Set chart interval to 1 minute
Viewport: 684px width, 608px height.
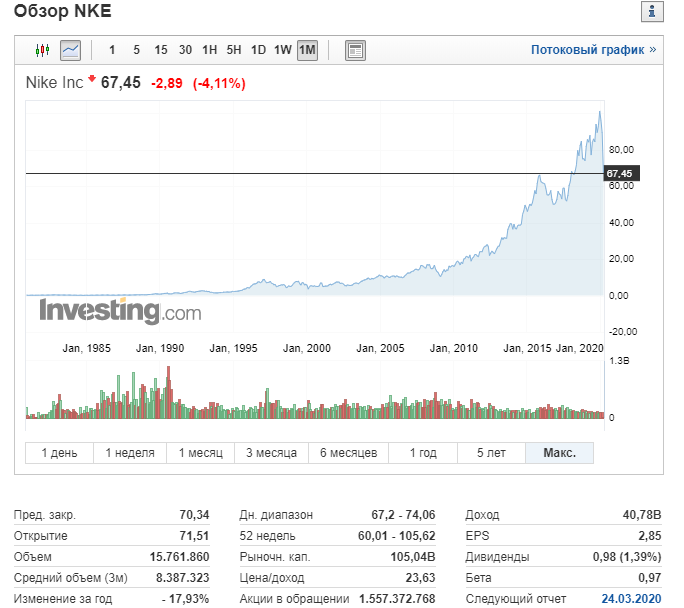(112, 50)
